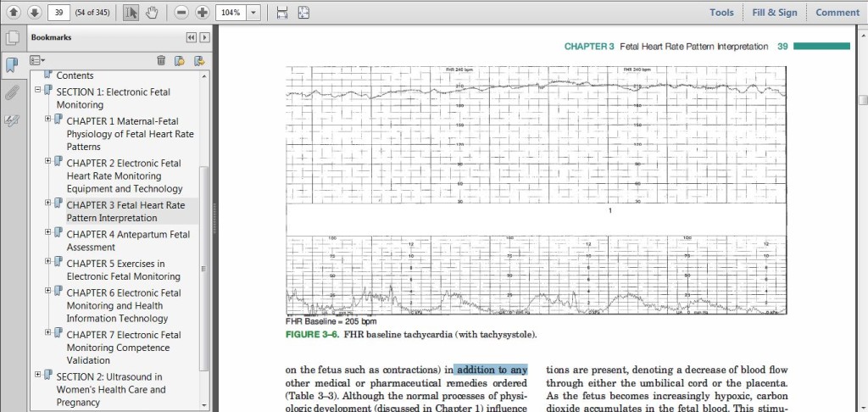Open the Comment pane
Viewport: 868px width, 412px height.
click(x=837, y=12)
